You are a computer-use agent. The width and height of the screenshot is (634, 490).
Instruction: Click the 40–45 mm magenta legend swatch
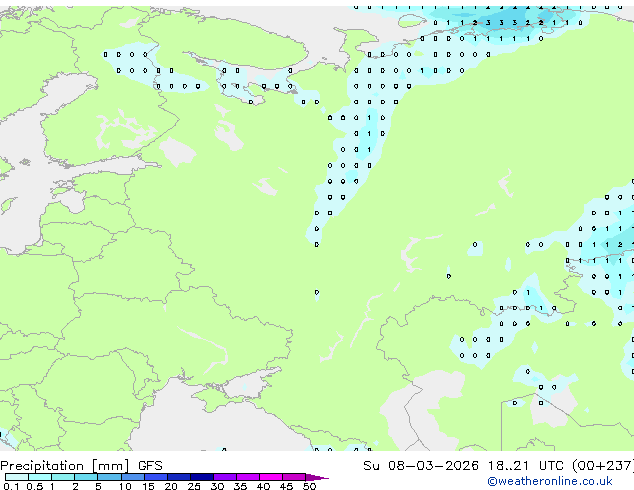click(x=271, y=477)
